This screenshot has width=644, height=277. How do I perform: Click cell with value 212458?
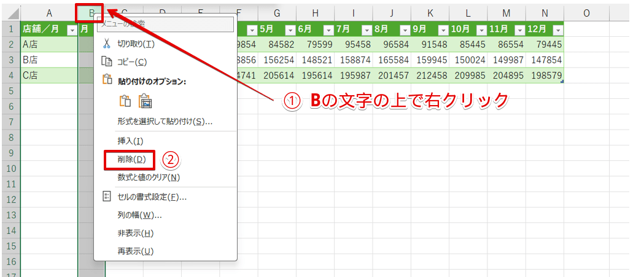click(x=430, y=76)
